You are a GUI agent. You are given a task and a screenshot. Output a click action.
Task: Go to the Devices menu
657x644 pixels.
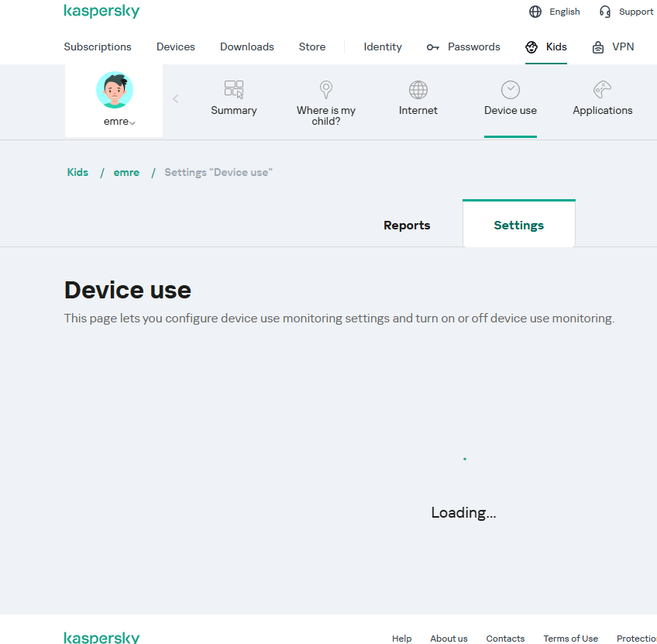click(176, 47)
